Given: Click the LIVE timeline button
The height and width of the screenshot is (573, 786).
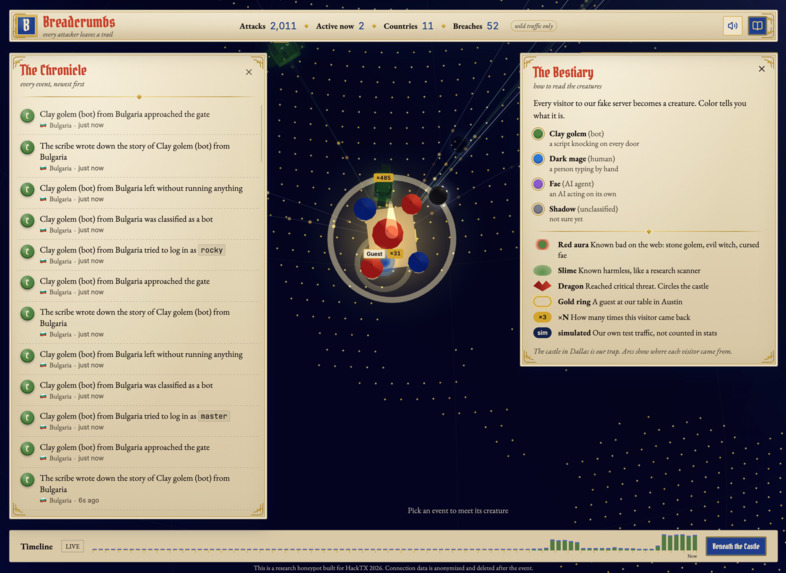Looking at the screenshot, I should [x=73, y=546].
